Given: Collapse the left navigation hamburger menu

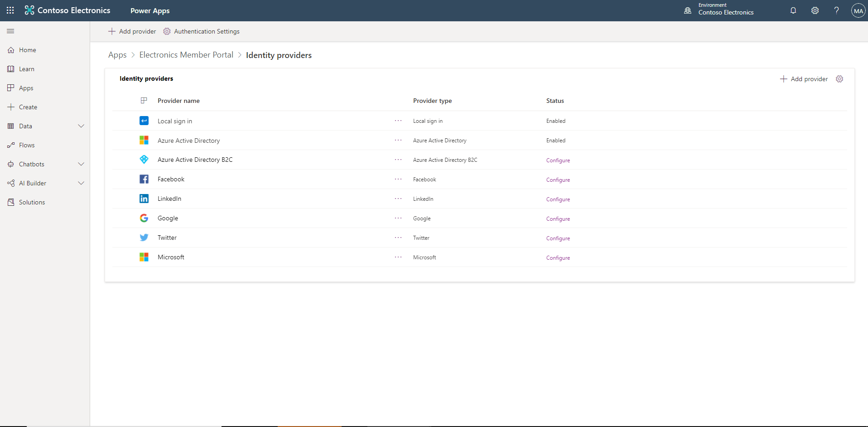Looking at the screenshot, I should (x=10, y=31).
